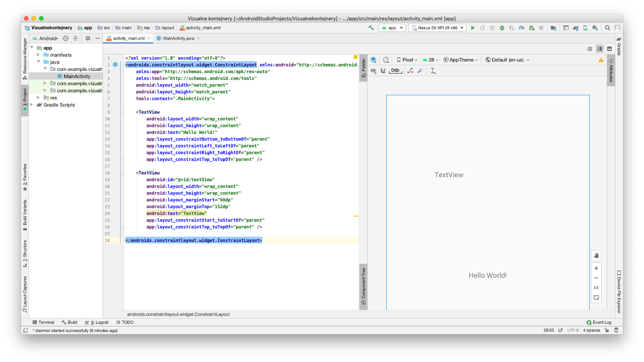Click the Infer Constraints magic wand
The height and width of the screenshot is (362, 644).
(x=420, y=71)
